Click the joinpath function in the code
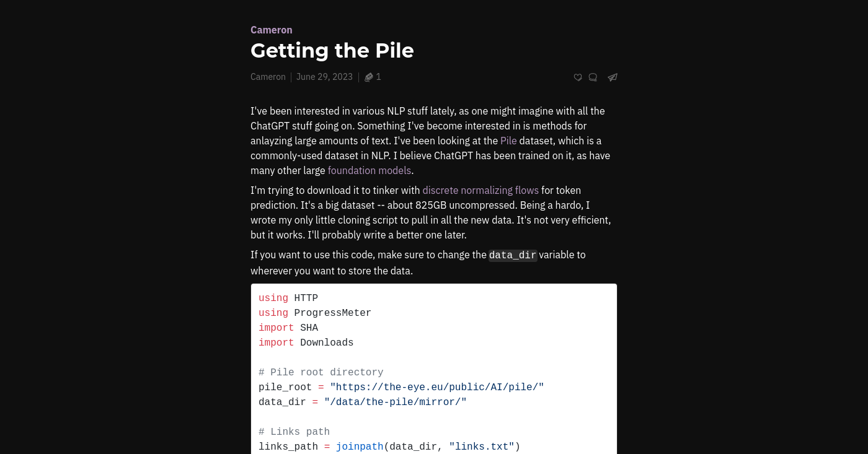The width and height of the screenshot is (868, 454). [x=360, y=447]
